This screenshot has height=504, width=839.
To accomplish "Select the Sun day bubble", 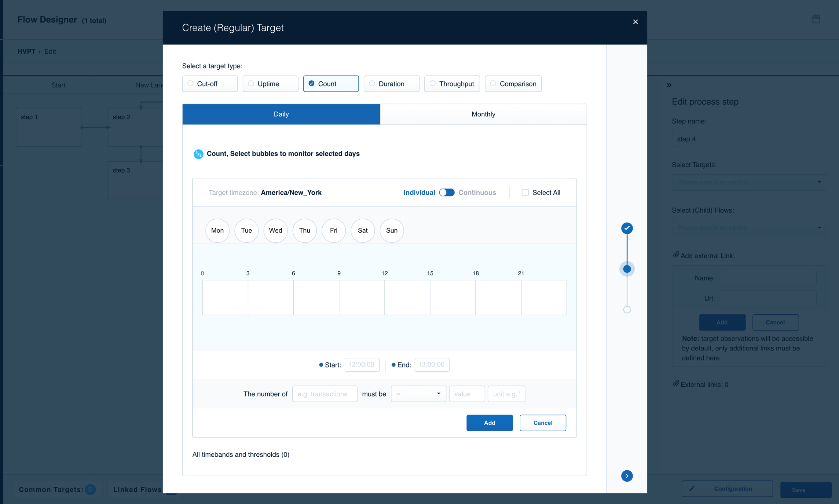I will tap(391, 231).
